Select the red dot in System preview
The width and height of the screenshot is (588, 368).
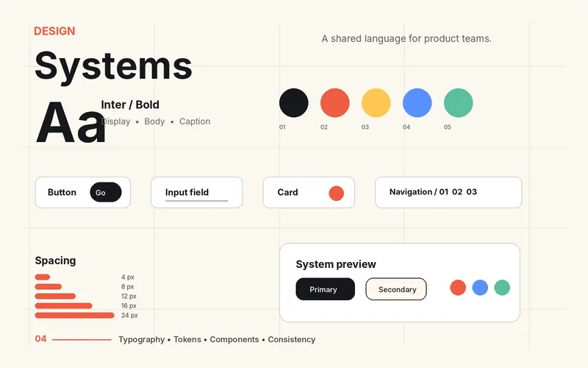[x=458, y=288]
